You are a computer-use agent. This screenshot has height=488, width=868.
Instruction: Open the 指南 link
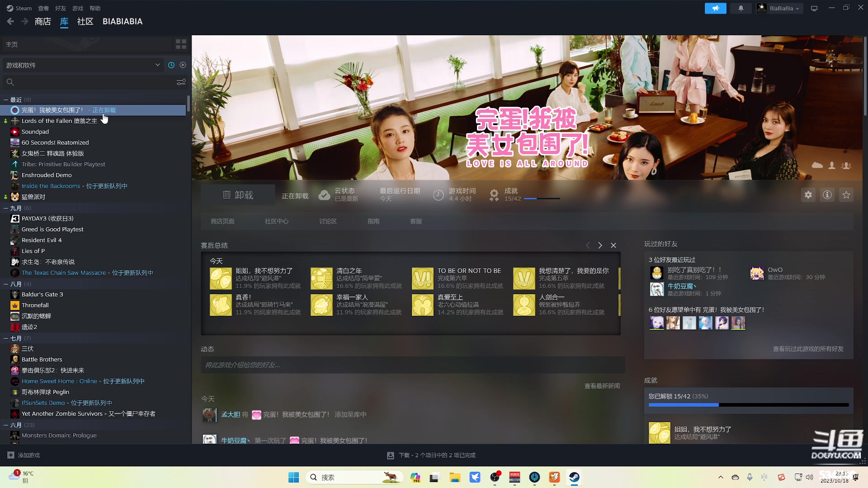pyautogui.click(x=373, y=221)
